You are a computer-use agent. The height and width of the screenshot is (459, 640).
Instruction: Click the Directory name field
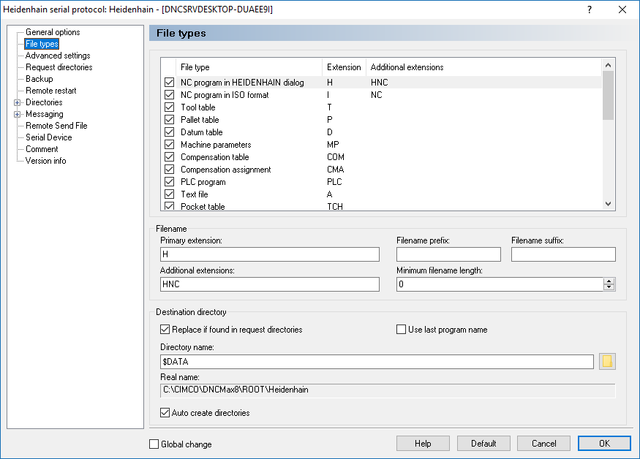pyautogui.click(x=377, y=361)
